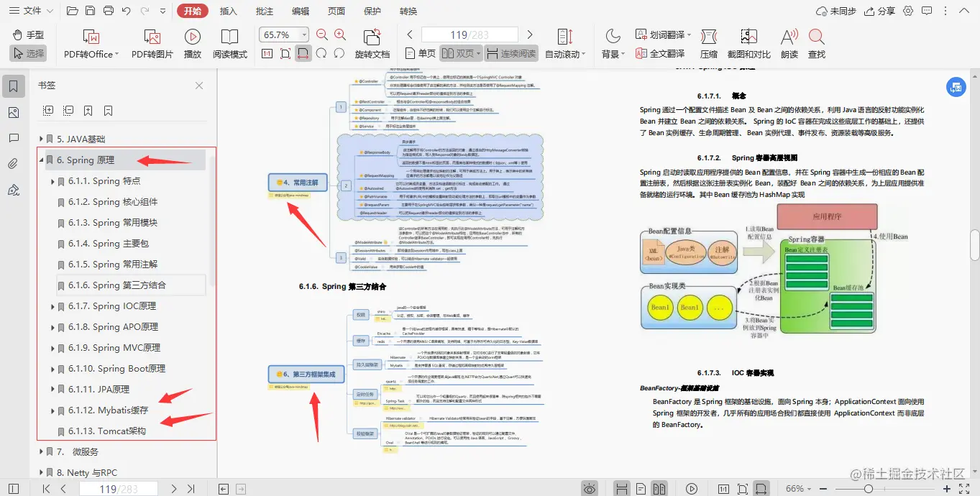Open the 65.7% zoom combo box
The height and width of the screenshot is (496, 980).
click(284, 35)
